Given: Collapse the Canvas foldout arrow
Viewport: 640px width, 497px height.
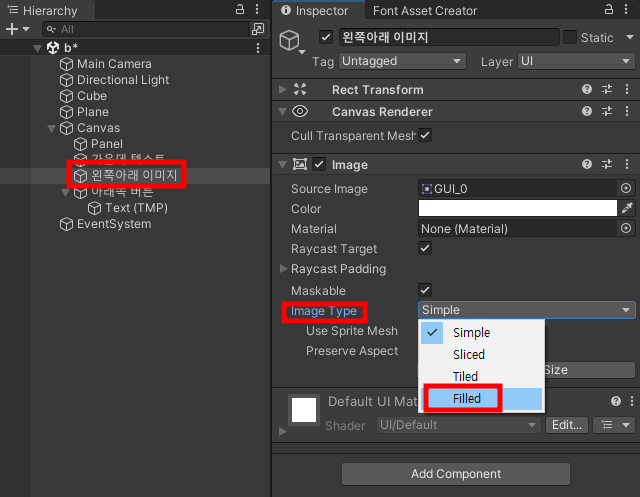Looking at the screenshot, I should pyautogui.click(x=51, y=129).
